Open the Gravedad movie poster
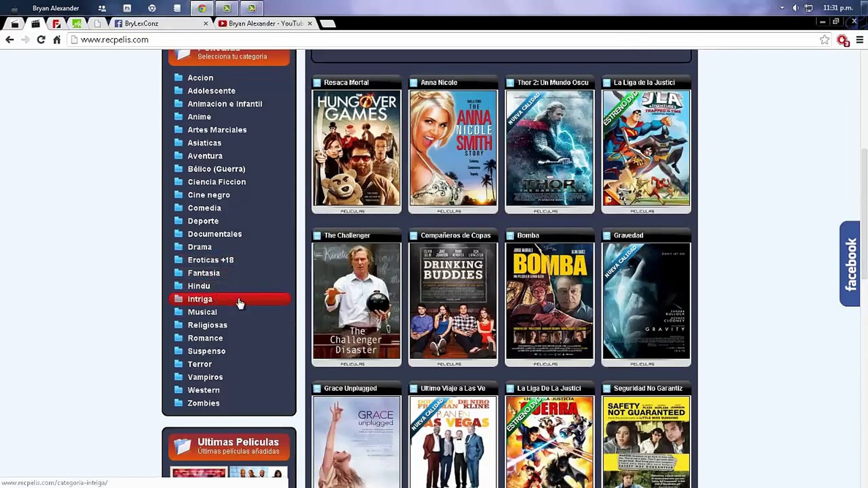The image size is (868, 488). (646, 300)
